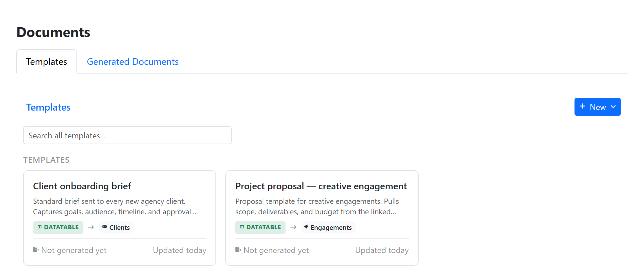Click the Engagements datatable tag
This screenshot has height=275, width=644.
328,227
